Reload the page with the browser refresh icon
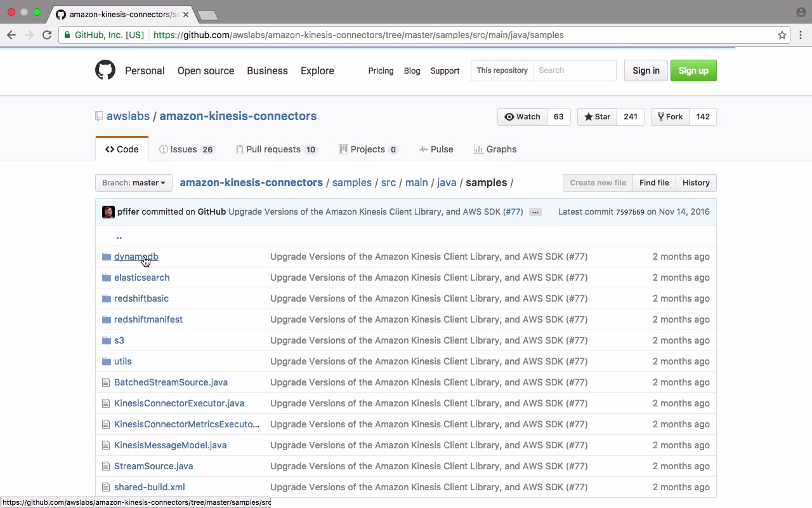The image size is (812, 508). tap(47, 35)
